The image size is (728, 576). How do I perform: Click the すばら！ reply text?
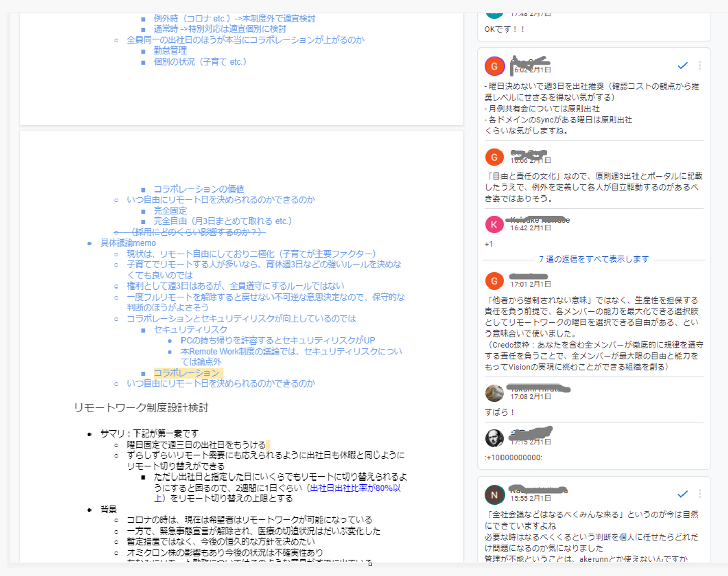pyautogui.click(x=499, y=412)
